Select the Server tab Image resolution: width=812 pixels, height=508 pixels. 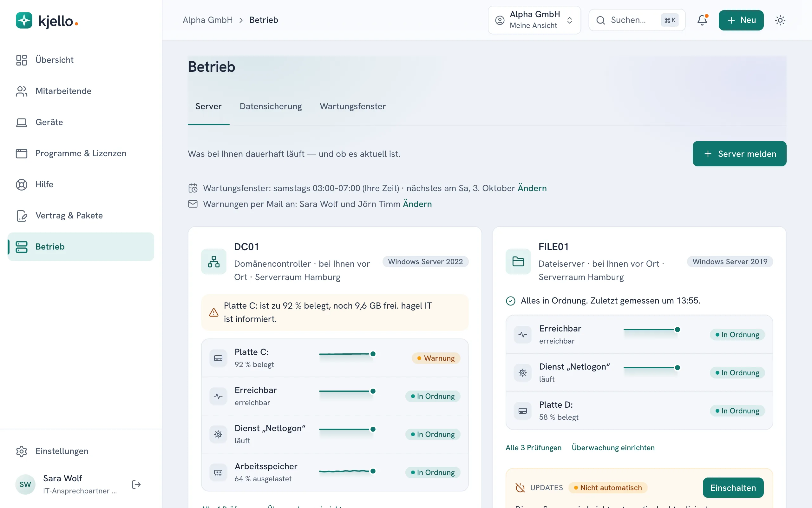coord(208,106)
